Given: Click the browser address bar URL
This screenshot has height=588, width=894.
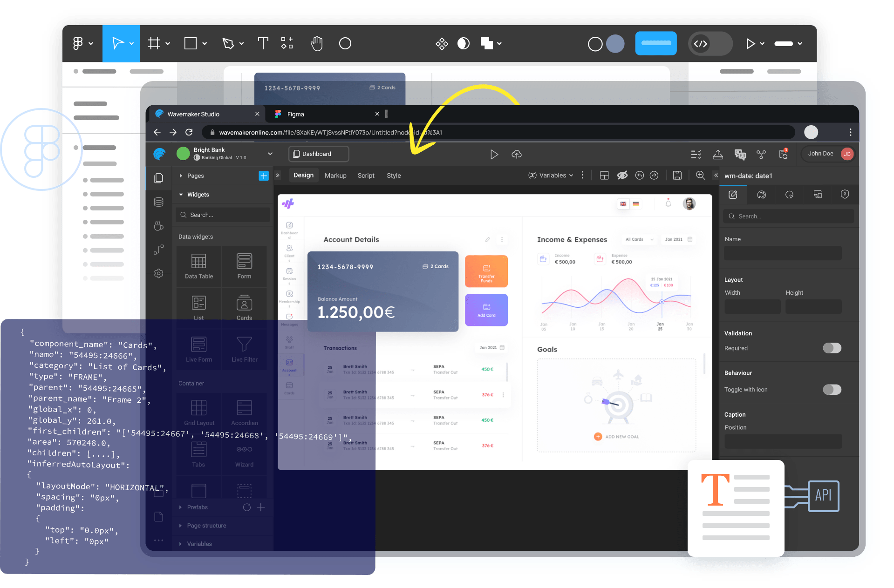Looking at the screenshot, I should tap(330, 133).
